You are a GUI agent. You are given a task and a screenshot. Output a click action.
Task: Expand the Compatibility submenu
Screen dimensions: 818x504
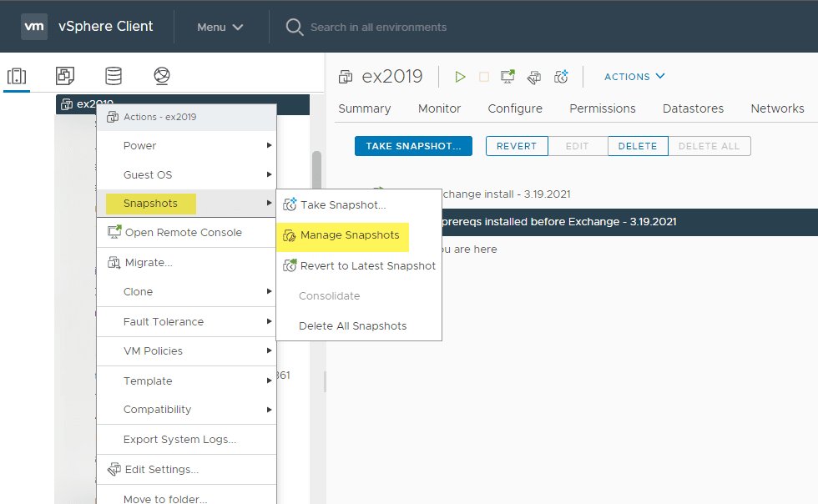[186, 410]
